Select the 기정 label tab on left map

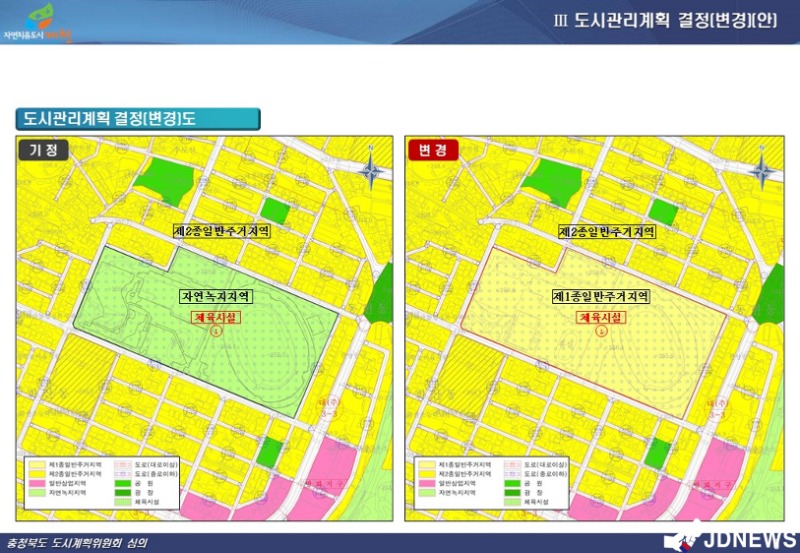click(x=43, y=150)
